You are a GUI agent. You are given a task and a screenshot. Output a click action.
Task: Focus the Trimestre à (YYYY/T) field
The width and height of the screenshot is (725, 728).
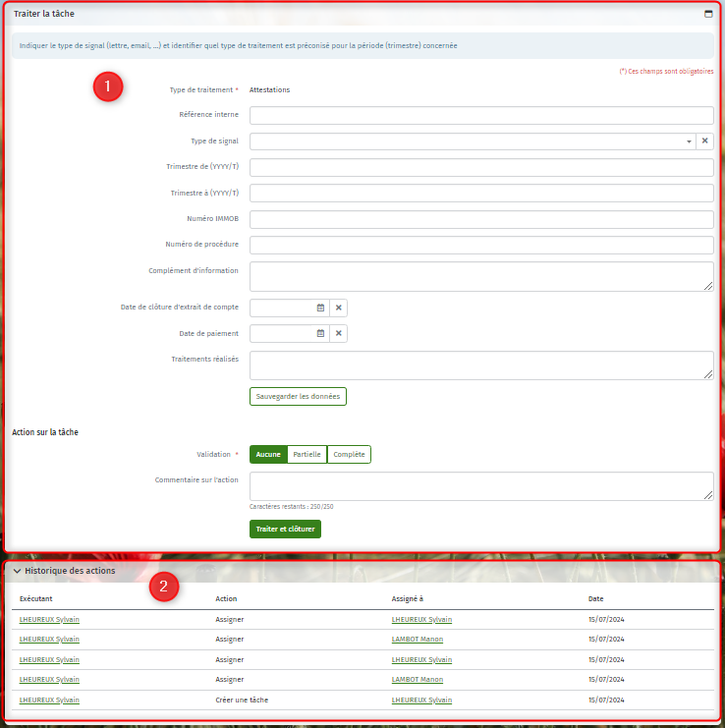481,194
